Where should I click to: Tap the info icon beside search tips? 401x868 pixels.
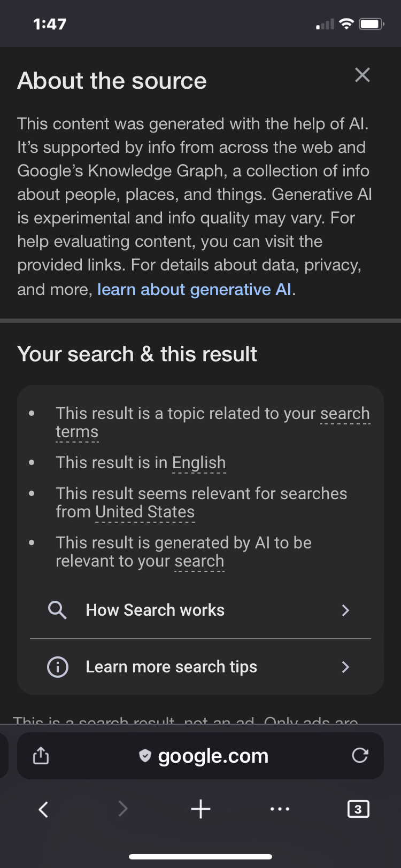[58, 666]
